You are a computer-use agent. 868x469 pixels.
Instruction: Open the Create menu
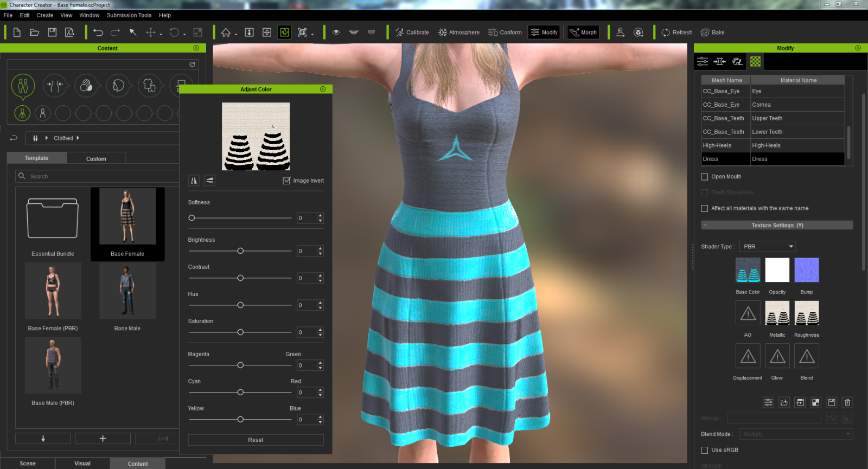tap(45, 15)
